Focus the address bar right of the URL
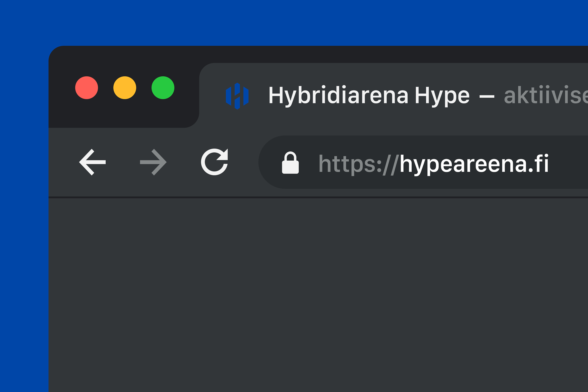 pyautogui.click(x=570, y=162)
